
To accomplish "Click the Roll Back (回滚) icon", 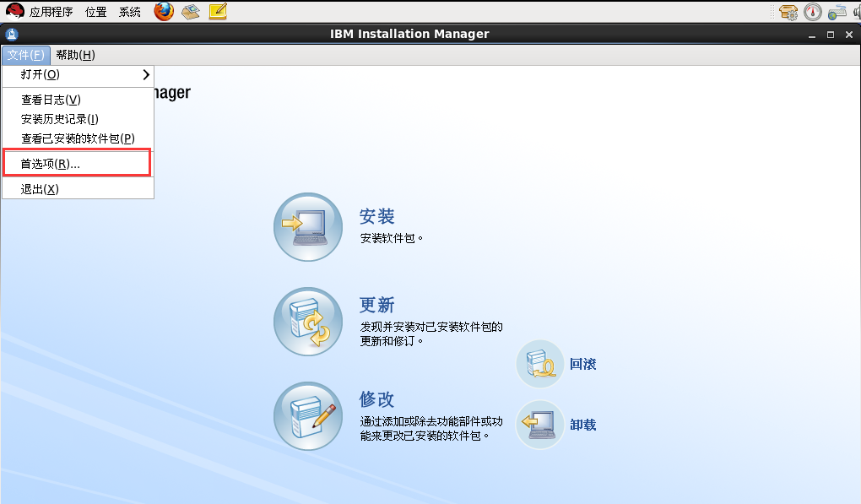I will click(539, 364).
